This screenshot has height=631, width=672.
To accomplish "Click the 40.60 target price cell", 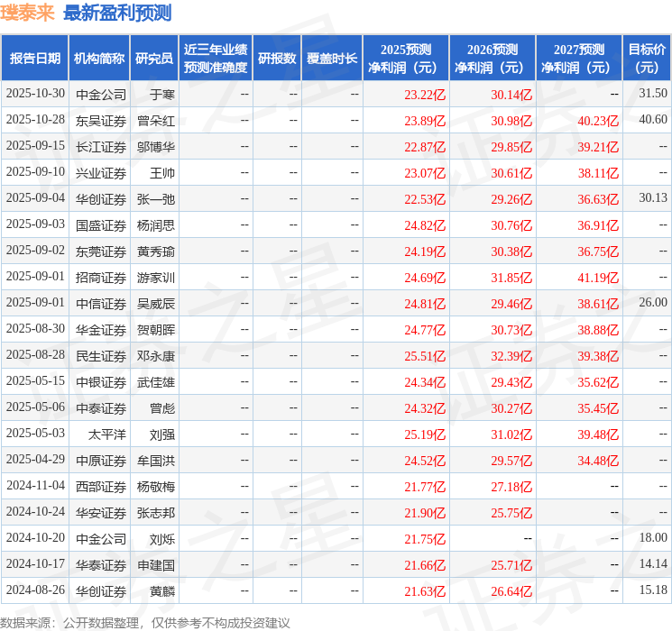I will (652, 120).
